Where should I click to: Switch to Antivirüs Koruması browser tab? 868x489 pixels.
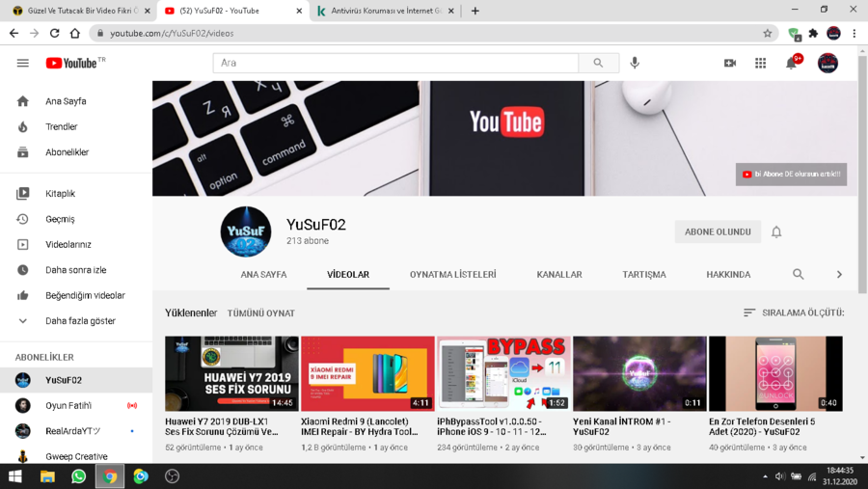click(x=387, y=11)
